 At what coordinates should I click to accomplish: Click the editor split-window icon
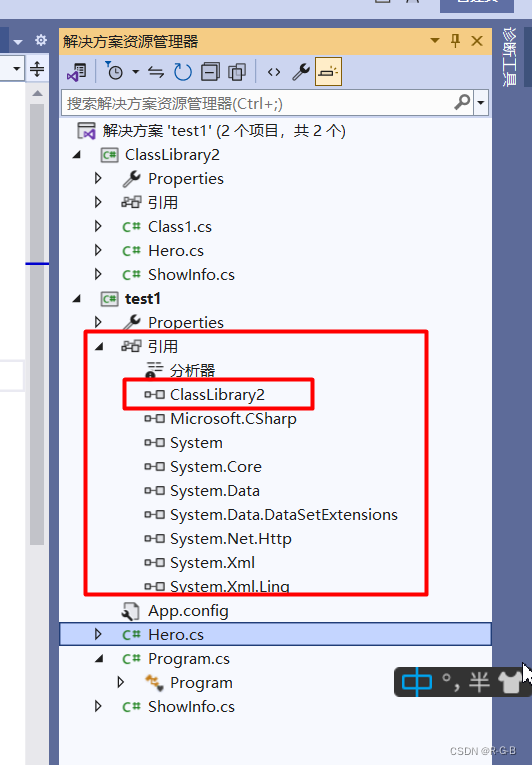[x=37, y=68]
